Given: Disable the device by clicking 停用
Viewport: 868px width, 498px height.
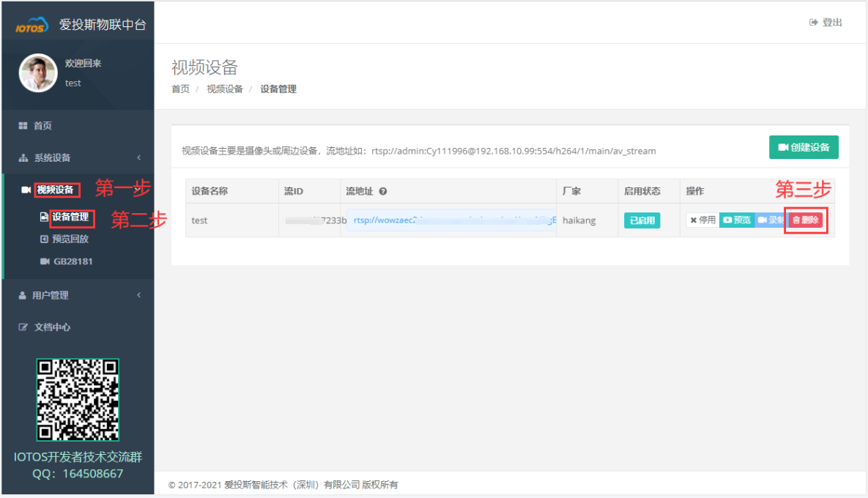Looking at the screenshot, I should [703, 219].
